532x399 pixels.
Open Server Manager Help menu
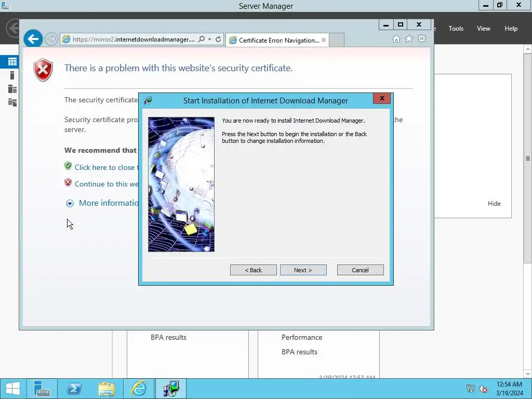click(511, 29)
